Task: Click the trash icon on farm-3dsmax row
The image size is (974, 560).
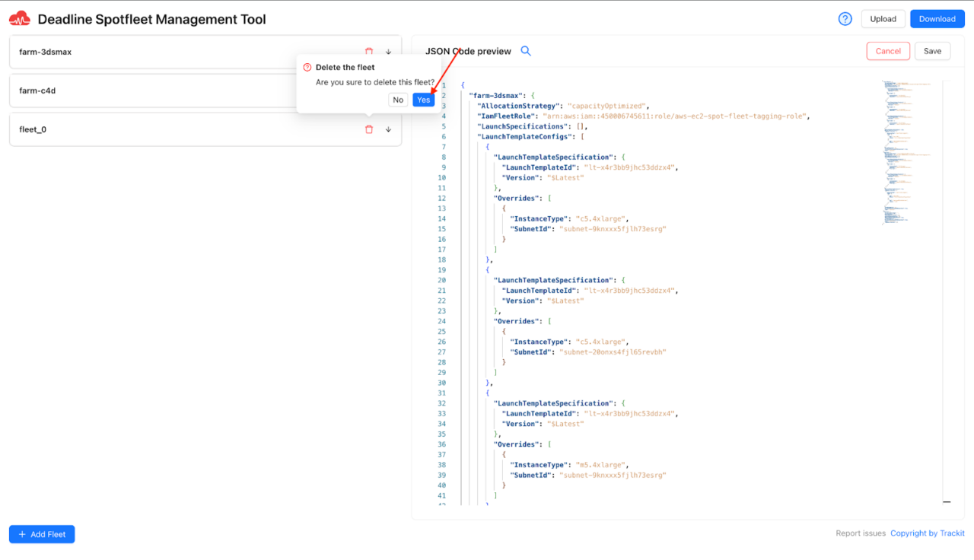Action: click(369, 51)
